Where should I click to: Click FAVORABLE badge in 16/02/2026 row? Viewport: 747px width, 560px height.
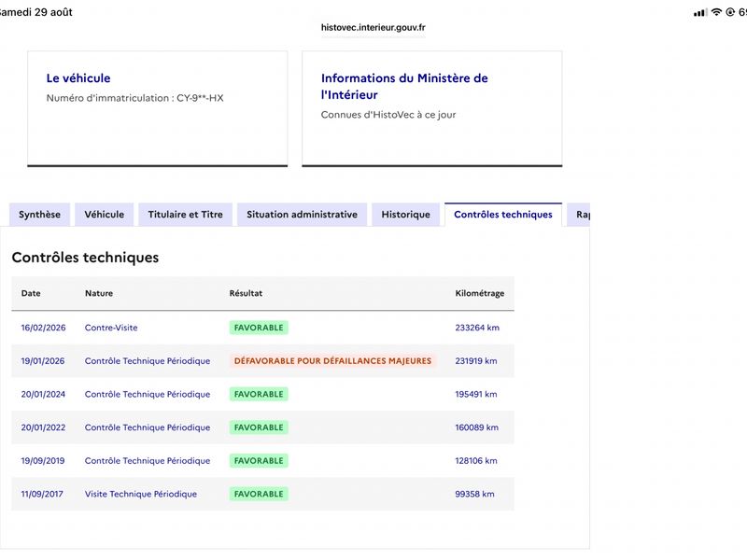click(259, 328)
